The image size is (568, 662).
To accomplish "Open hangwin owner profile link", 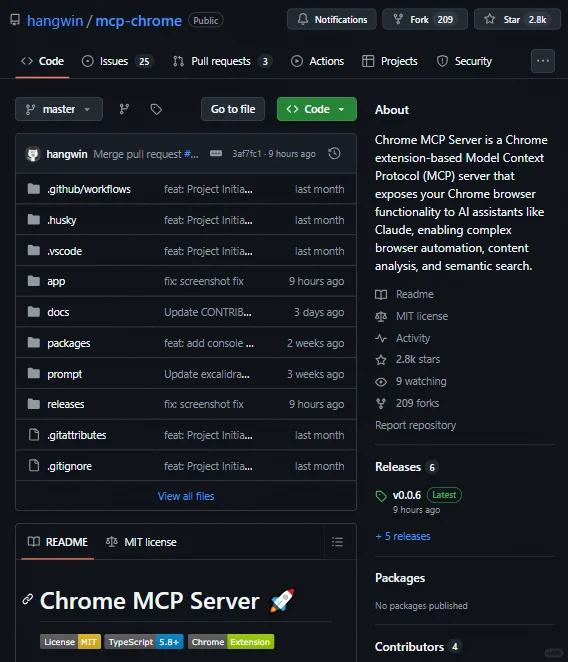I will 55,21.
